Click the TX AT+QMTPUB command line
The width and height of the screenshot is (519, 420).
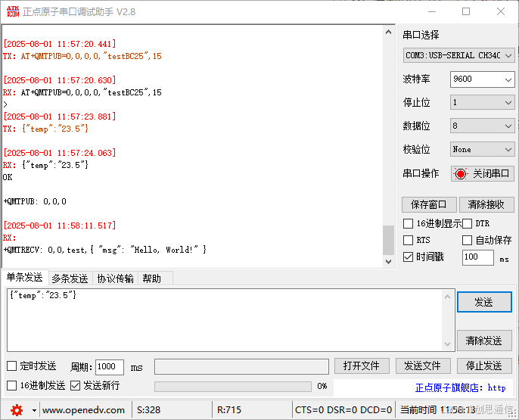pyautogui.click(x=82, y=56)
